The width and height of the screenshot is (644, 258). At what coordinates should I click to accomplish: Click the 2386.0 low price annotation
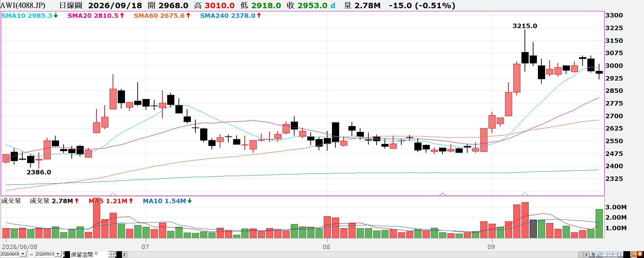[39, 172]
